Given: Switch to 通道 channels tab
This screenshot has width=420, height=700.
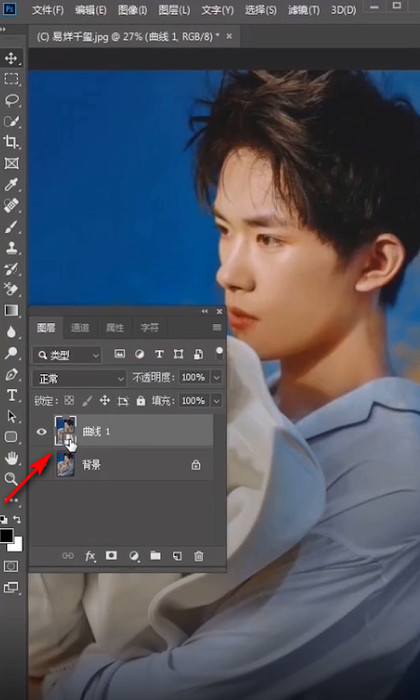Looking at the screenshot, I should (80, 329).
